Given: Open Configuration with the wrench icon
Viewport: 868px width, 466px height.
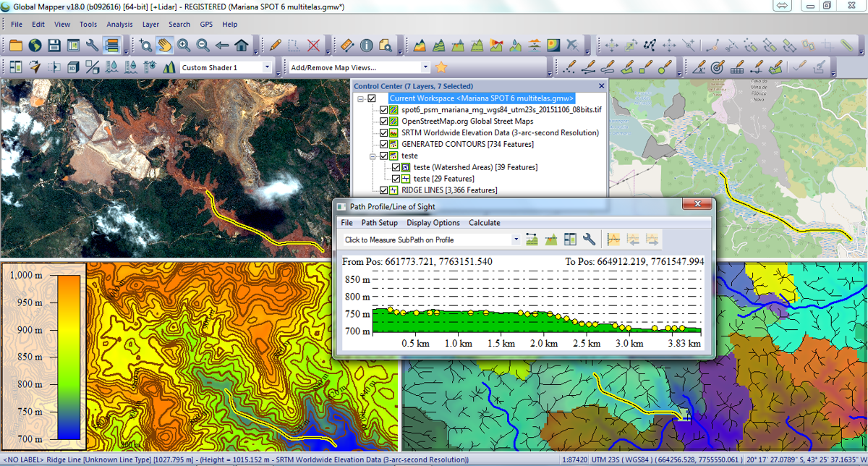Looking at the screenshot, I should [92, 46].
